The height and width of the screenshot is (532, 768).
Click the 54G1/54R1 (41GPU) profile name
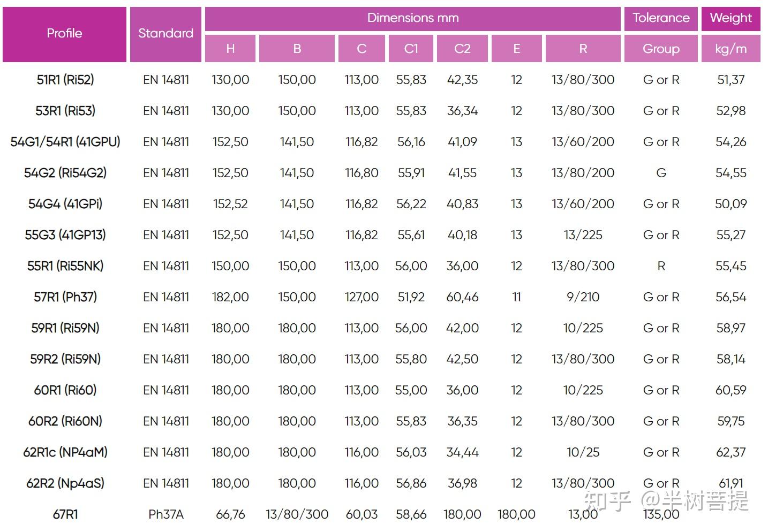[65, 142]
